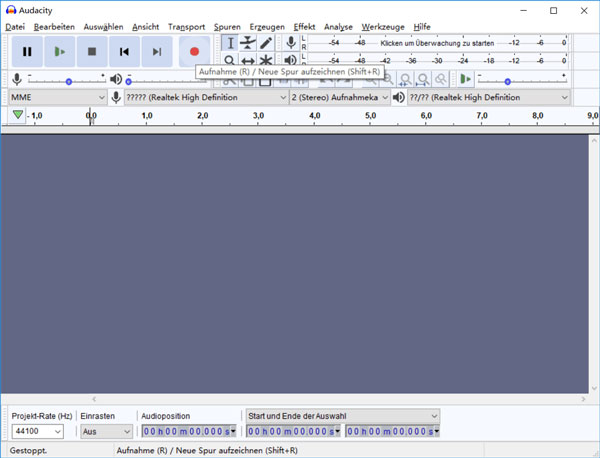The image size is (600, 458).
Task: Click 'Klicken um Überwachung zu starten' meter
Action: (x=437, y=43)
